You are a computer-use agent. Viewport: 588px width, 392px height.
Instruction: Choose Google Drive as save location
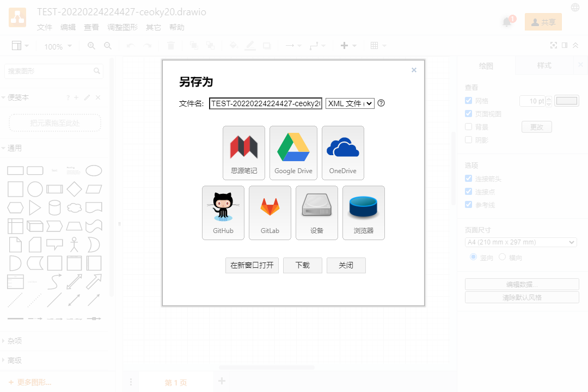point(293,153)
